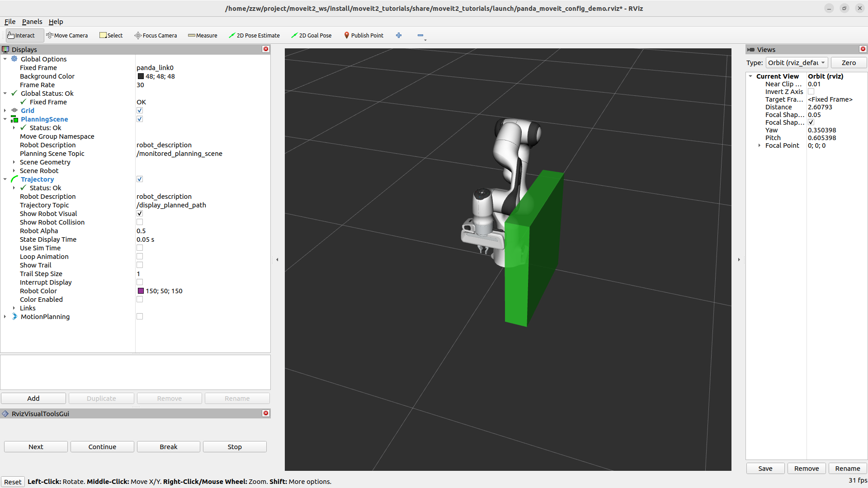
Task: Expand the Links tree entry
Action: (14, 308)
